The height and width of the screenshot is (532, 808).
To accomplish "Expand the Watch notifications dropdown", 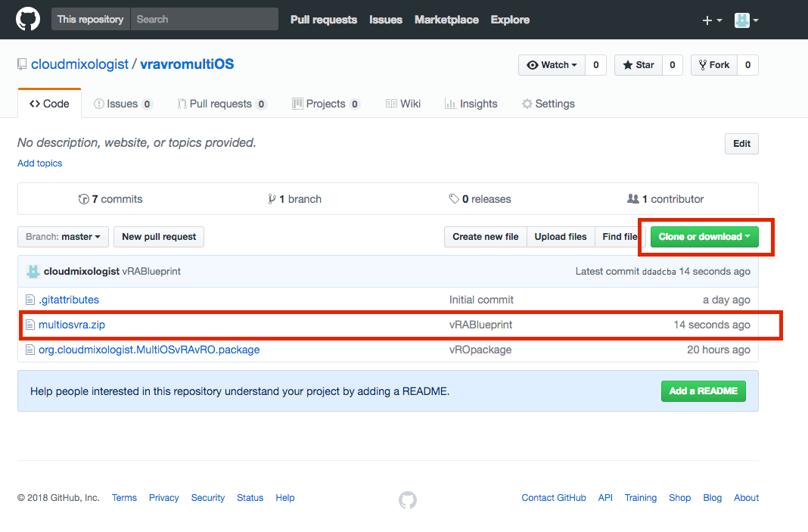I will [552, 65].
